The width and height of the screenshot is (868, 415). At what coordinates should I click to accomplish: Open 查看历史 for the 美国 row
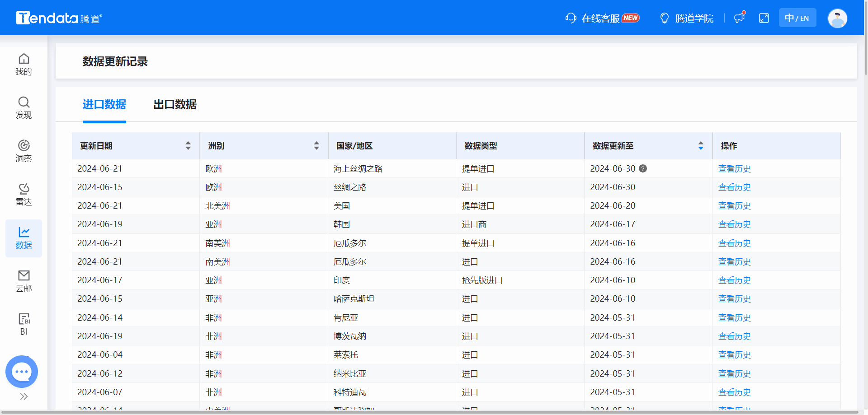click(x=734, y=205)
